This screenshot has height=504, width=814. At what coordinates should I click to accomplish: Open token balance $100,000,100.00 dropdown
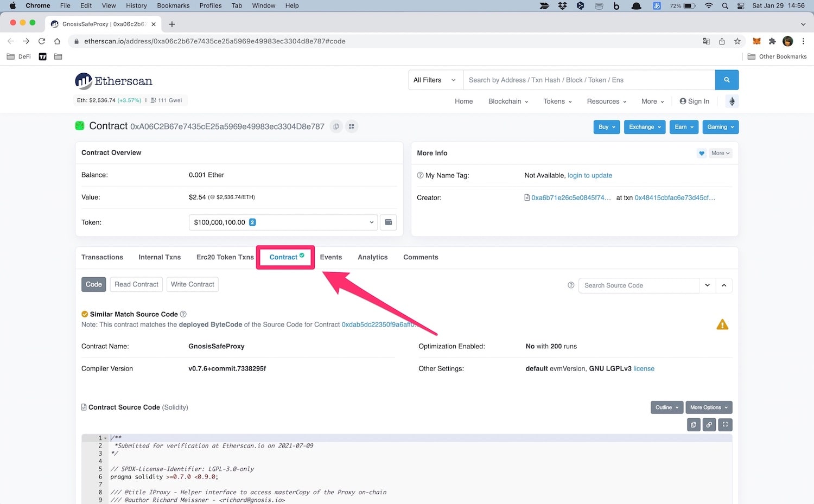(x=283, y=222)
